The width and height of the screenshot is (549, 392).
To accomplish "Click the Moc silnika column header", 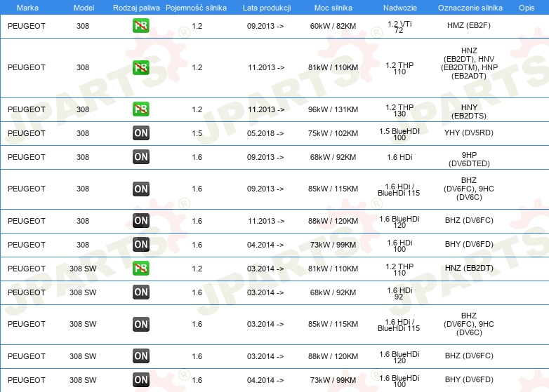I will coord(333,7).
